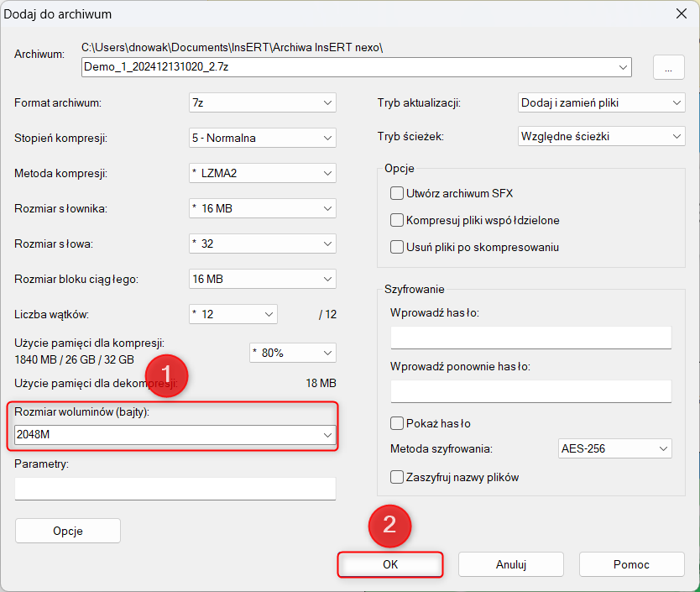Close the Dodaj do archiwum dialog
The height and width of the screenshot is (592, 700).
click(x=682, y=13)
